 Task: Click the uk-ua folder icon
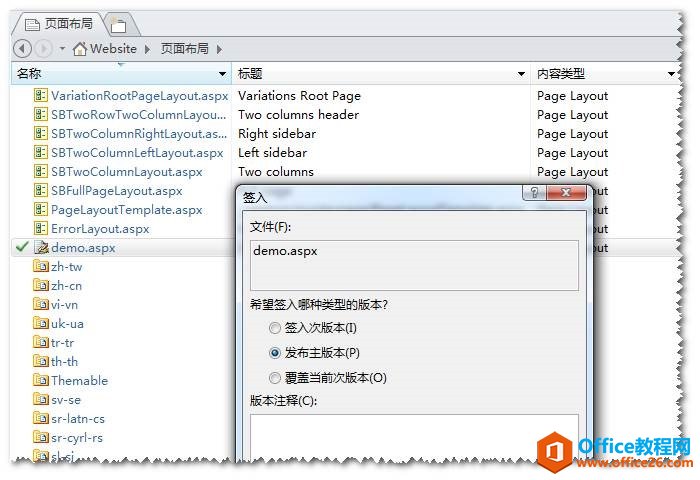(x=41, y=323)
